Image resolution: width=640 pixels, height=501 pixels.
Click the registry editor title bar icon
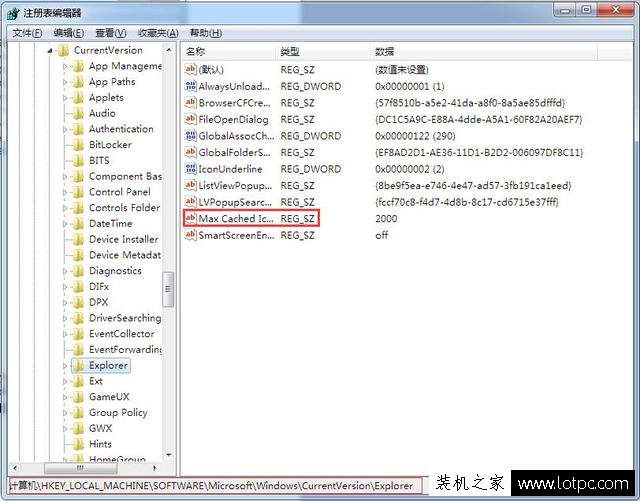(x=13, y=13)
